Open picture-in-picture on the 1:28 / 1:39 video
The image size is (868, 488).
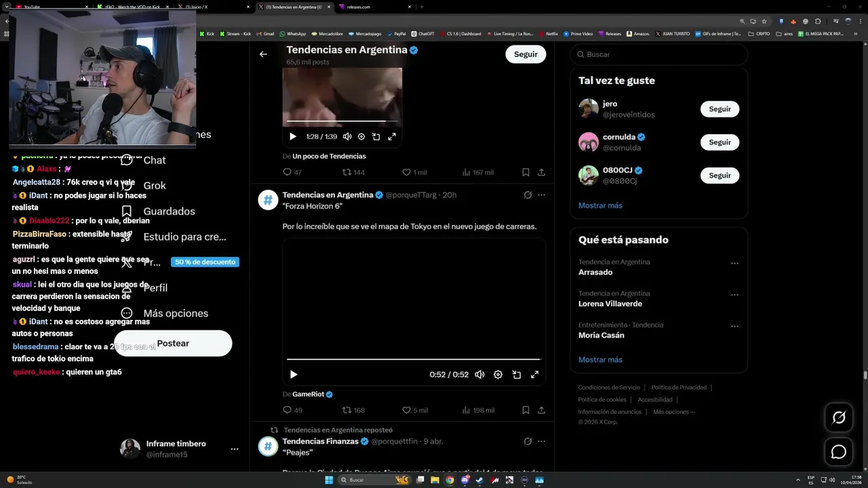point(376,136)
